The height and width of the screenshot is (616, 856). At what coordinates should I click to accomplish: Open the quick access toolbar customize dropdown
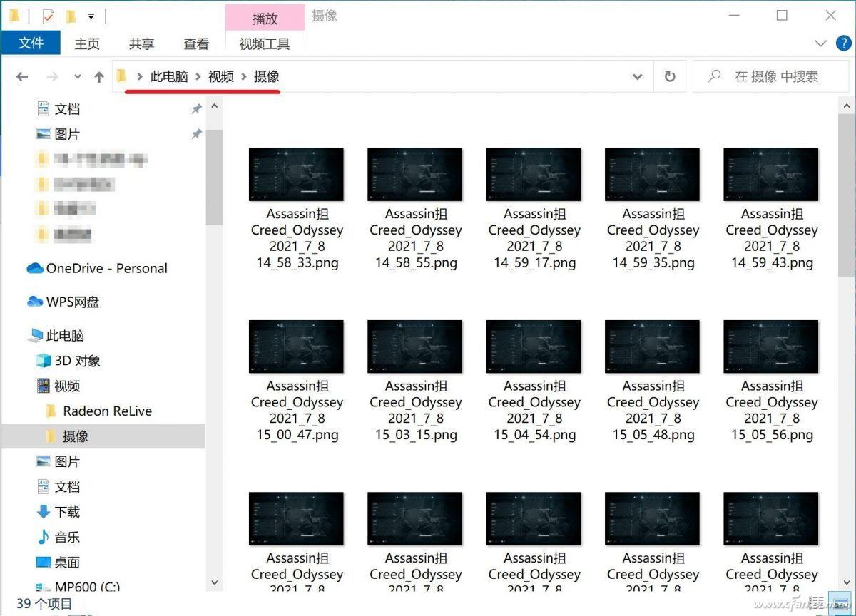point(91,16)
